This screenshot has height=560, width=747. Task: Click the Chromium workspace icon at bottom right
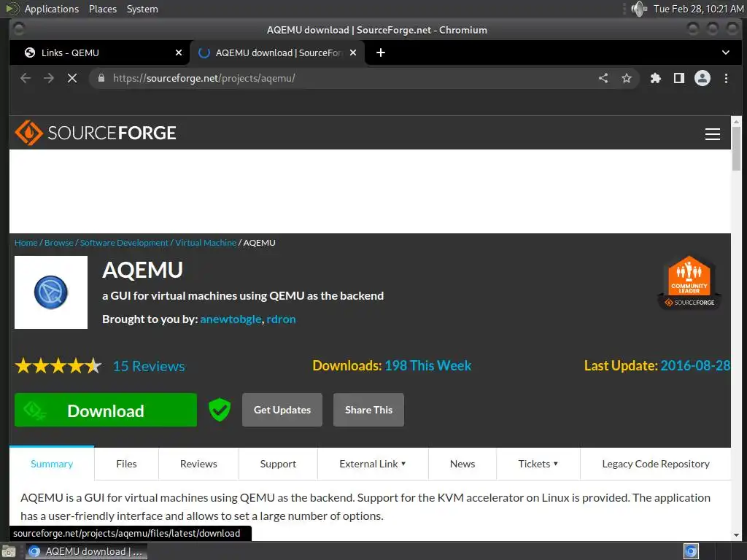click(x=691, y=551)
